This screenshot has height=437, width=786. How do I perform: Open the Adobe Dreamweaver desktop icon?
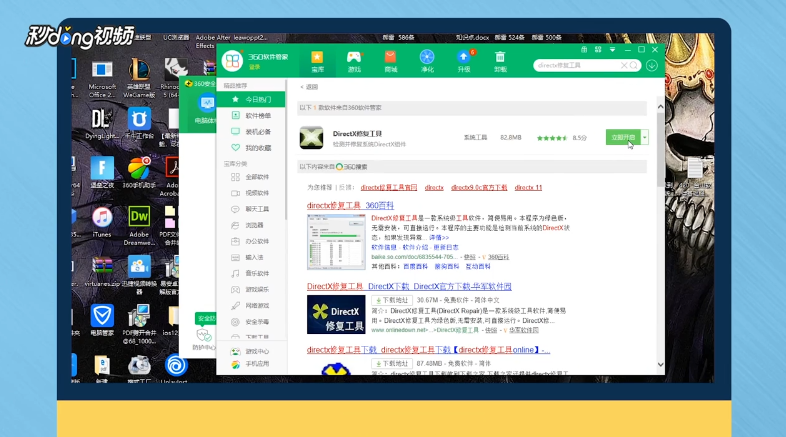click(139, 226)
